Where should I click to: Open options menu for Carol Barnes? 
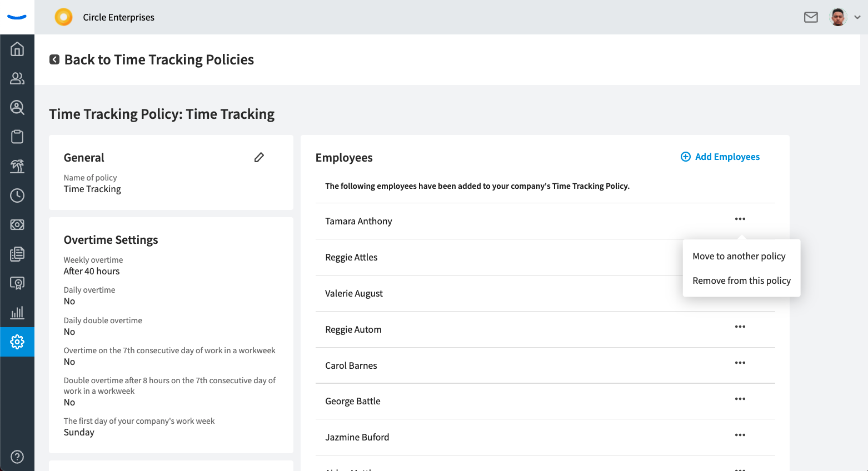[x=740, y=363]
